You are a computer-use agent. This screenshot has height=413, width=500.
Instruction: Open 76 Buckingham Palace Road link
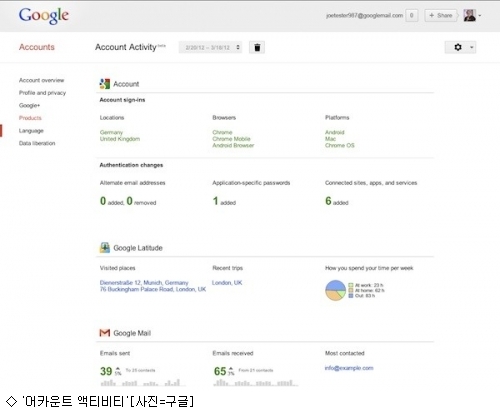pos(153,289)
